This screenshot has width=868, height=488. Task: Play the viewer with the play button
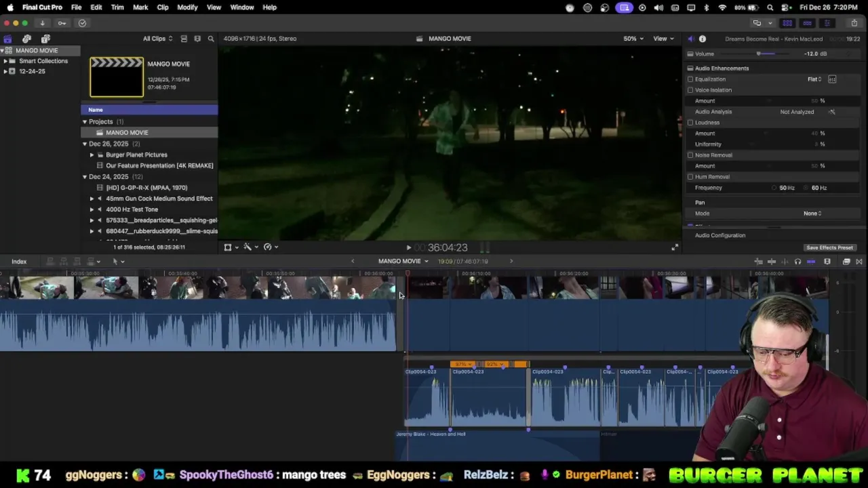[408, 248]
